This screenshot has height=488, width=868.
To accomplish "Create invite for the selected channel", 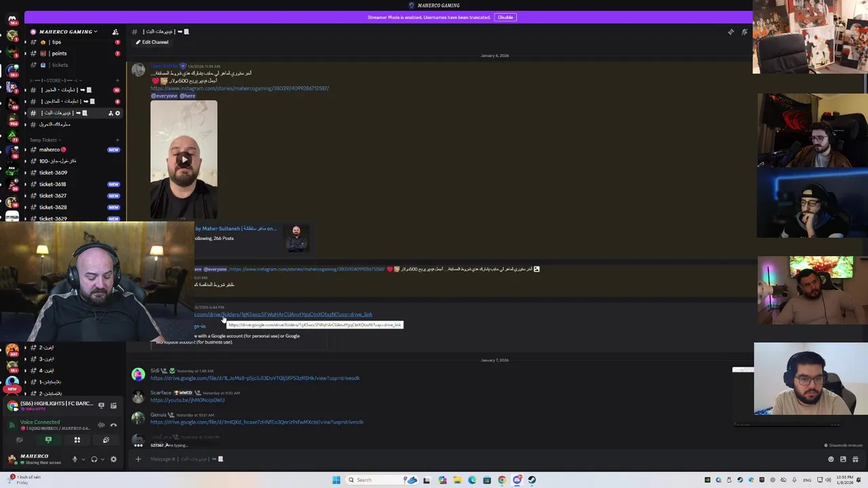I will point(111,113).
